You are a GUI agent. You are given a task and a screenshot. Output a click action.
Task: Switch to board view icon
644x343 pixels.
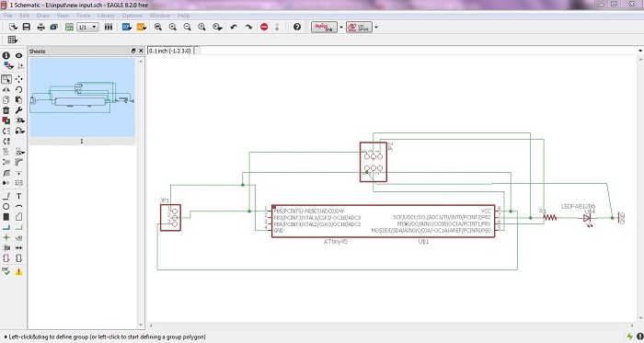[69, 27]
